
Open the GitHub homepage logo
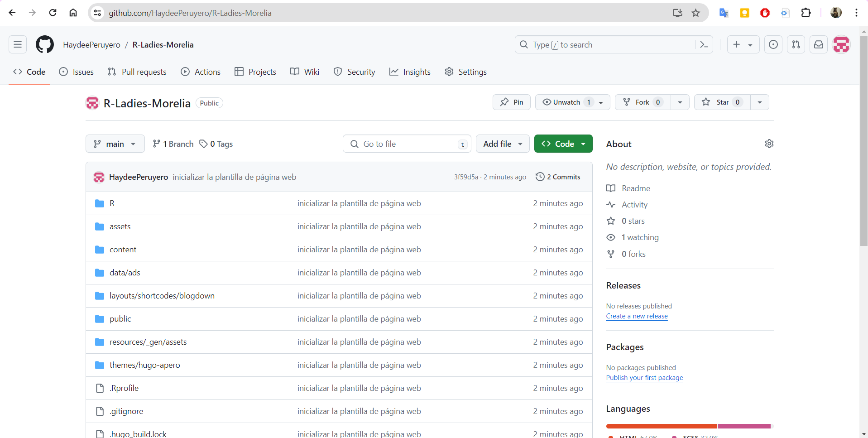pos(45,44)
